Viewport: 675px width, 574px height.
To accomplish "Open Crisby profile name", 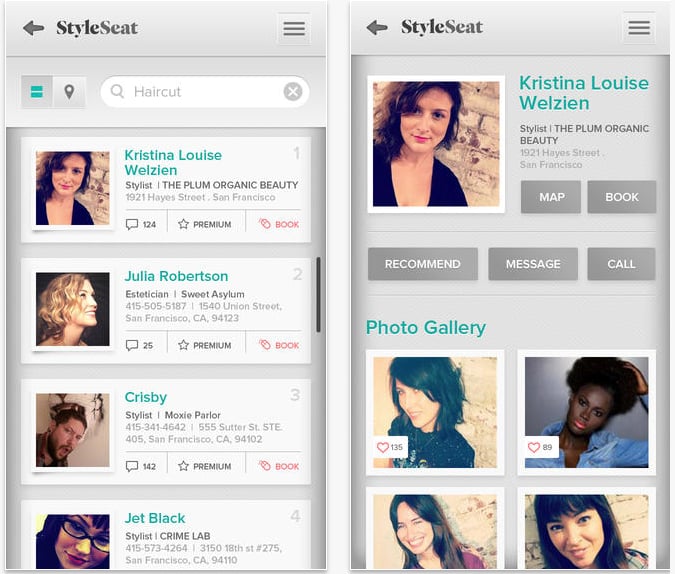I will coord(146,397).
